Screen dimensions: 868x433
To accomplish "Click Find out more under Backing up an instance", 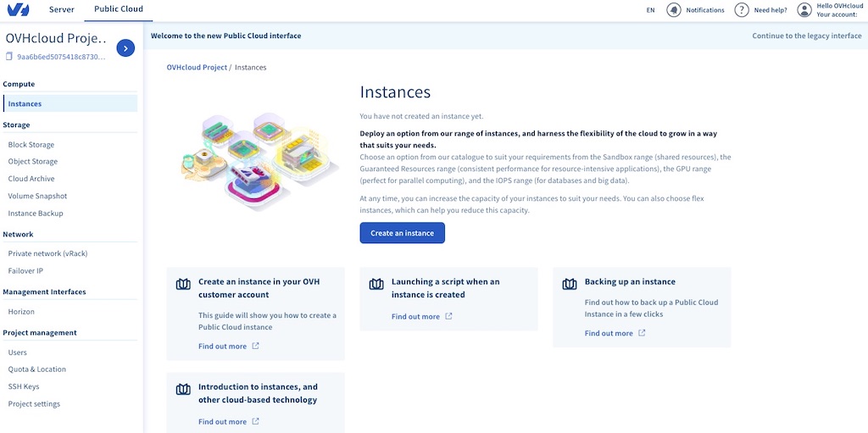I will 609,333.
